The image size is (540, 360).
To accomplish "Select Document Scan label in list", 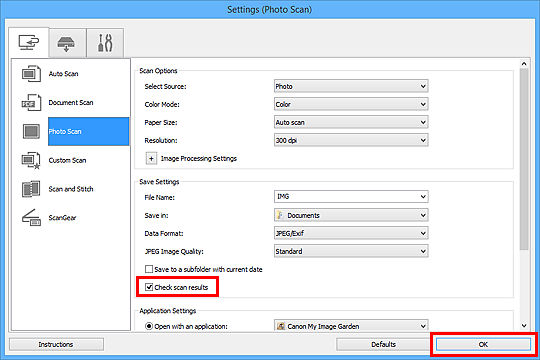I will point(71,103).
